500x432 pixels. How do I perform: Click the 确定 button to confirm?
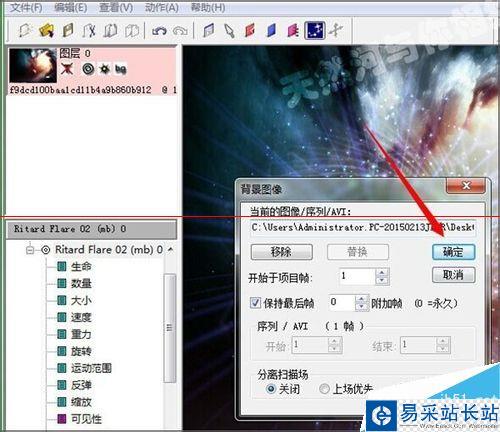453,252
